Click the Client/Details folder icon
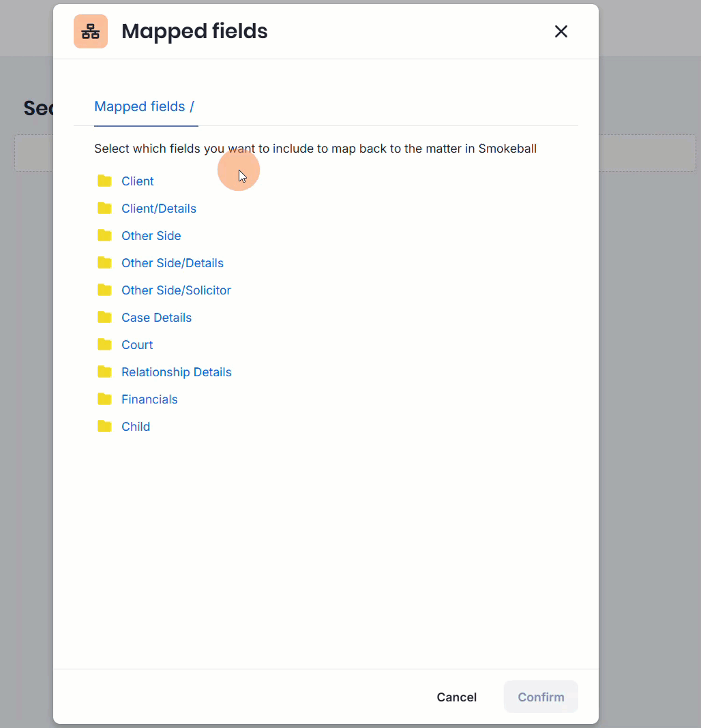Viewport: 701px width, 728px height. (x=104, y=208)
